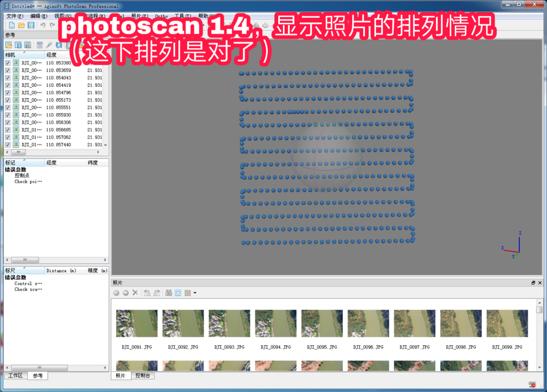Float the Photos pane

tap(533, 283)
